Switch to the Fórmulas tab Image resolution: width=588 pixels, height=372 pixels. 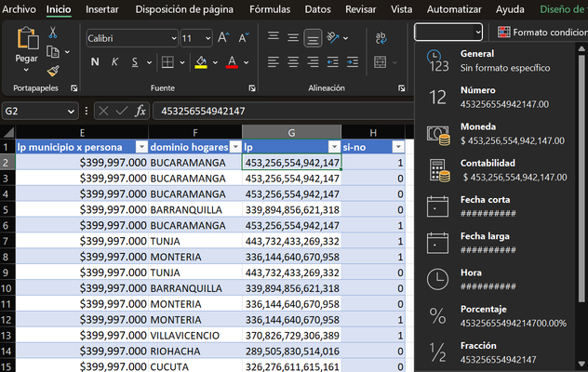point(270,9)
